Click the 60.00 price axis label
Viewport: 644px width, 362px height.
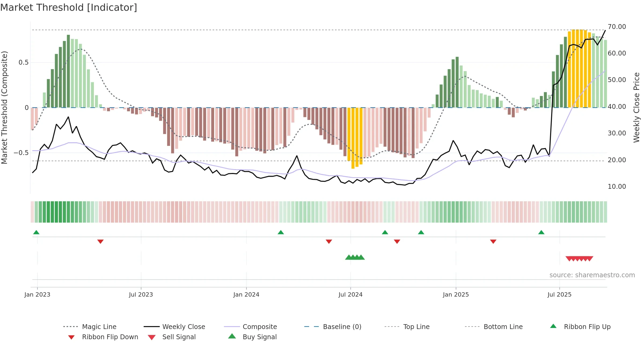tap(617, 53)
